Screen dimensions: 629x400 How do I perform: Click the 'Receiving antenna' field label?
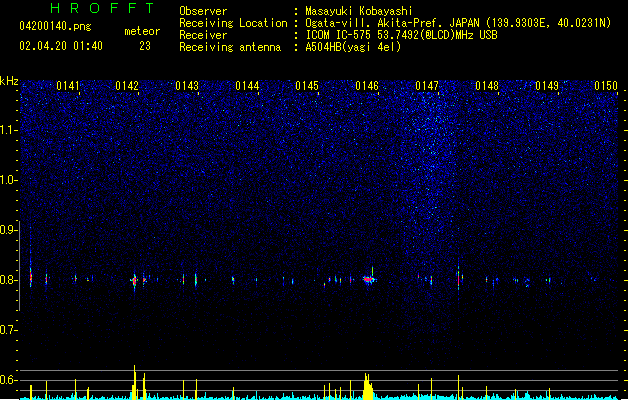point(230,47)
